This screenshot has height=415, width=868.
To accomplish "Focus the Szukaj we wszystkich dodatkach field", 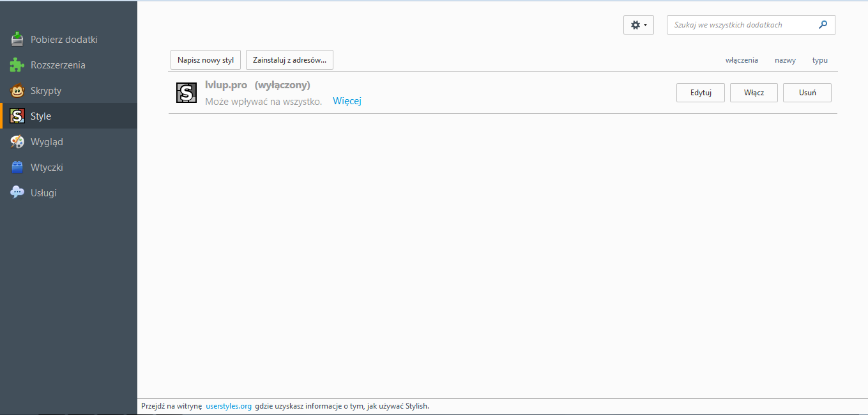I will (x=743, y=25).
